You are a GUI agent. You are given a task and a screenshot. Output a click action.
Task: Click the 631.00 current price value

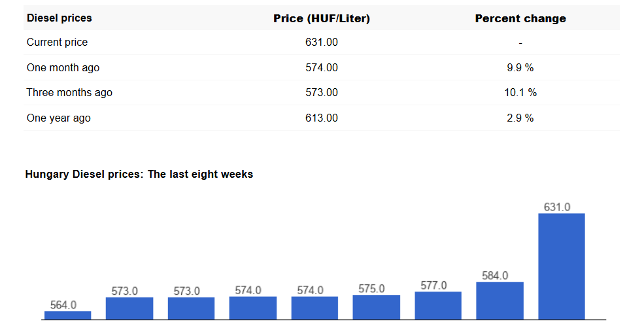click(x=322, y=42)
